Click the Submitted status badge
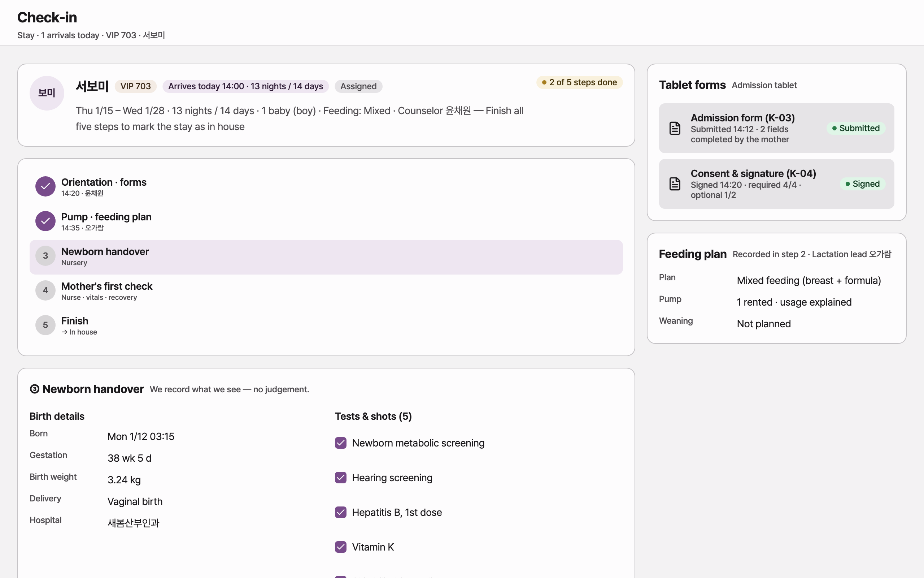924x578 pixels. [x=856, y=128]
